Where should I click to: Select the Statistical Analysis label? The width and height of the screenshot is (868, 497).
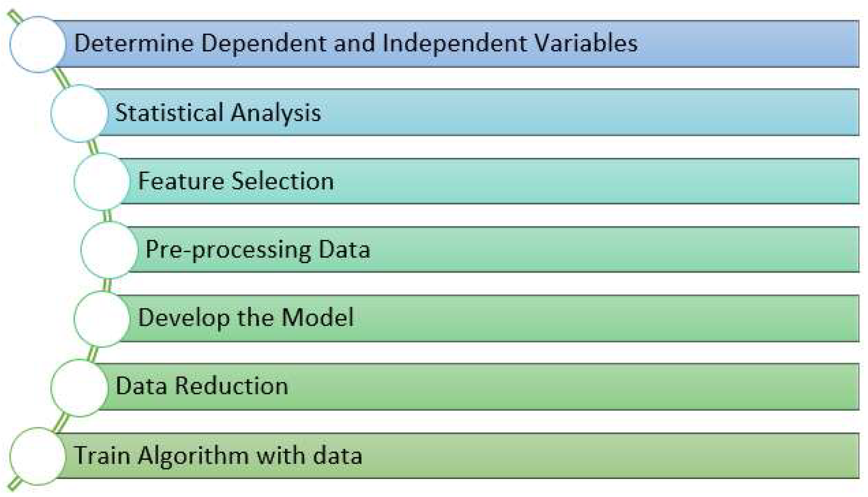click(x=218, y=113)
